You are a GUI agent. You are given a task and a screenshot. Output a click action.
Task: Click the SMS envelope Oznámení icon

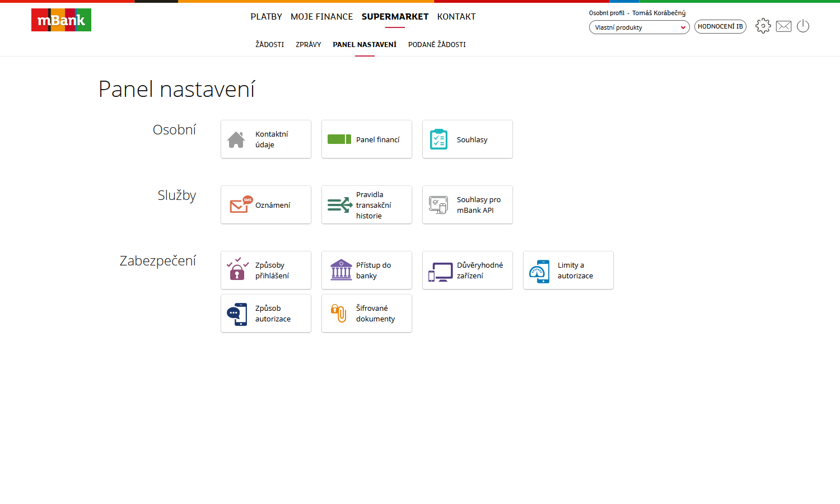241,205
